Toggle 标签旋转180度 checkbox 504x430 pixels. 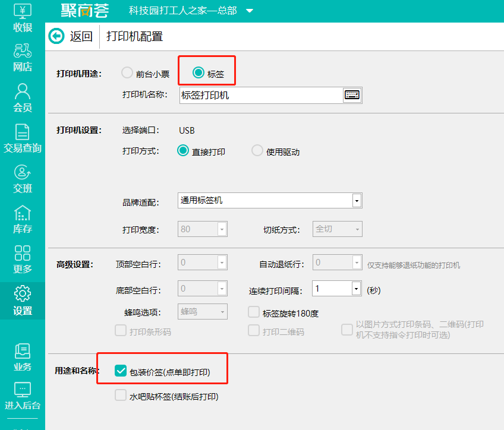click(254, 312)
